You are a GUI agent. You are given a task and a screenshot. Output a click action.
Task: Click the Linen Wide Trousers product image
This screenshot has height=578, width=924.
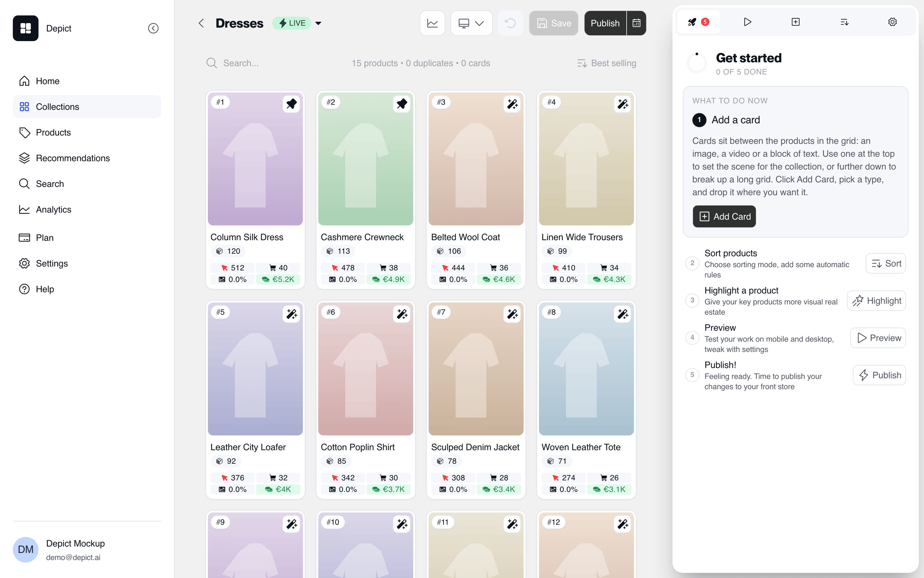point(586,159)
